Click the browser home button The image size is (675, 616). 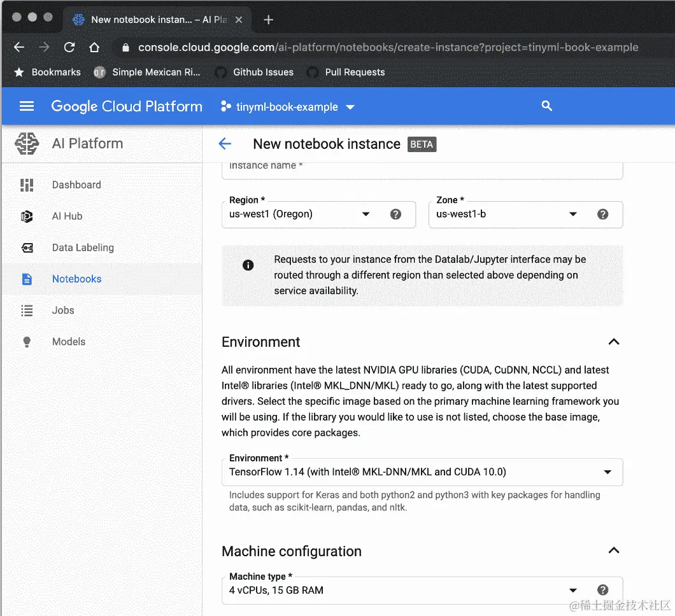(x=94, y=47)
